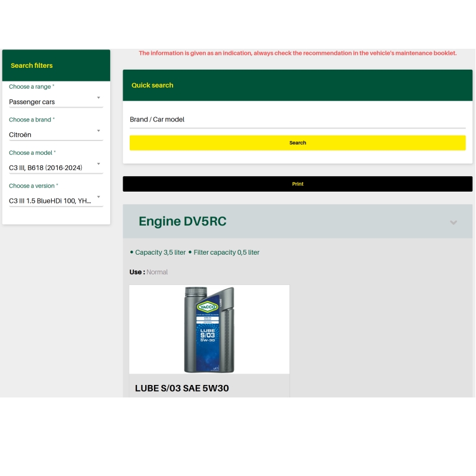This screenshot has width=476, height=476.
Task: Click the 'Choose a version' label
Action: pyautogui.click(x=33, y=186)
